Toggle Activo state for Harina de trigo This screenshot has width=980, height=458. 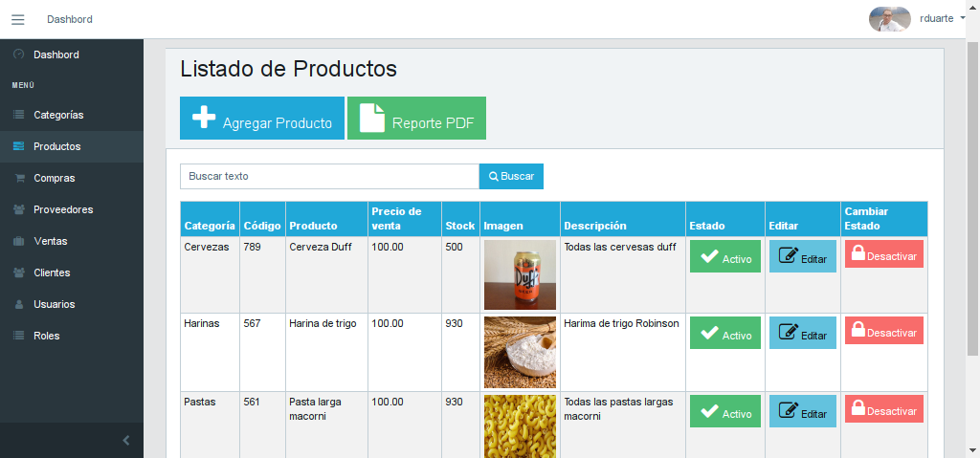[724, 333]
